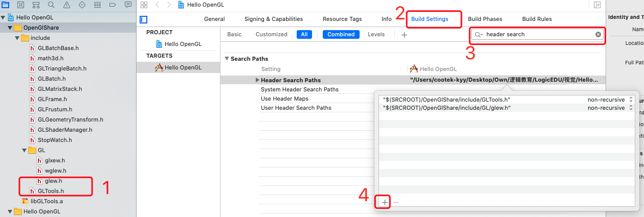
Task: Open the Test navigator diamond icon
Action: (x=82, y=5)
